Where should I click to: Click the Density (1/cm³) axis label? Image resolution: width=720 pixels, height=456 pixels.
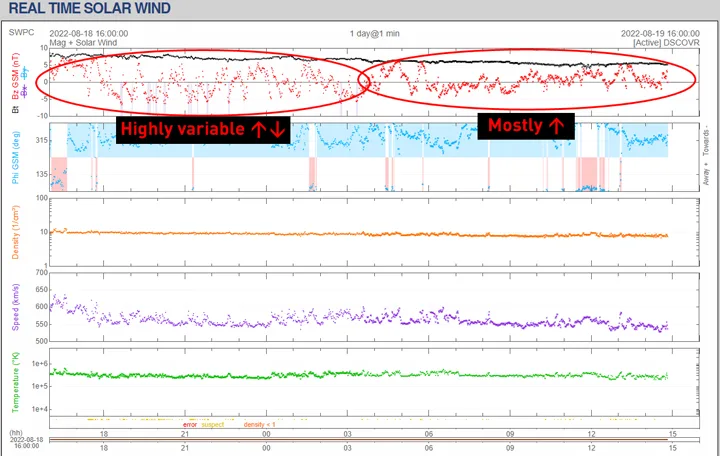tap(16, 232)
